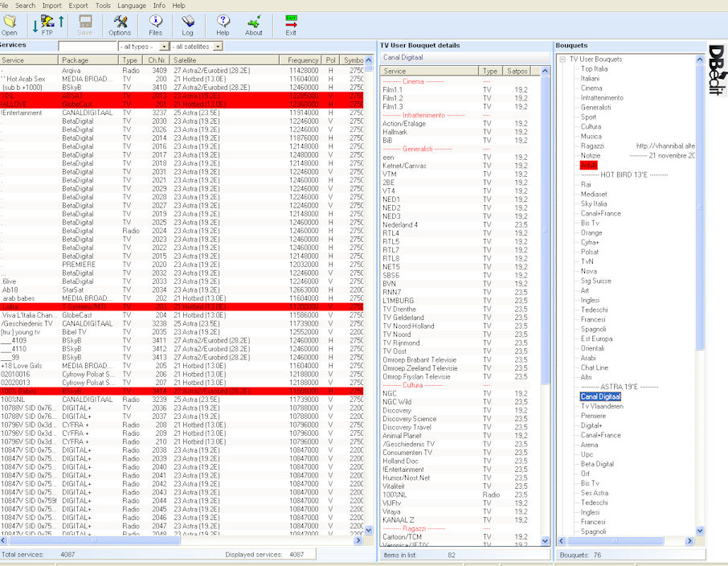Open the File menu
Screen dimensions: 728x566
point(4,6)
